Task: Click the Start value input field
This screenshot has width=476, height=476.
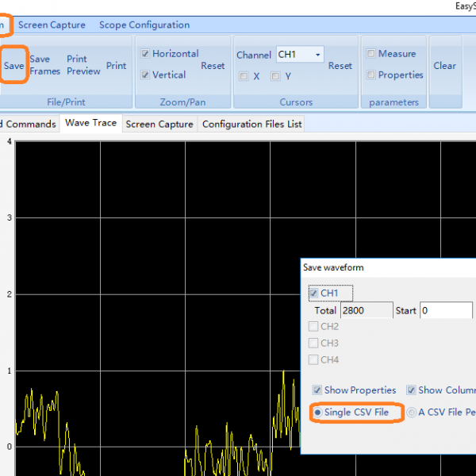Action: 446,310
